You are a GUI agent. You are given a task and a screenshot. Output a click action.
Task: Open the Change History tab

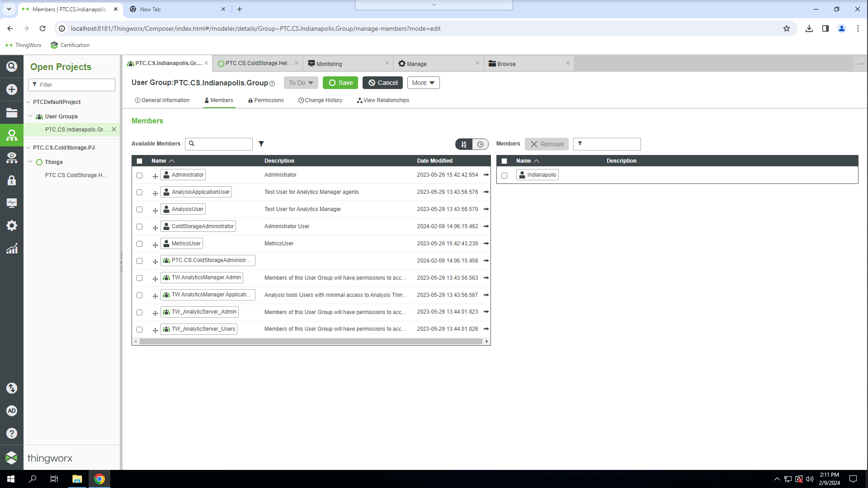coord(321,100)
